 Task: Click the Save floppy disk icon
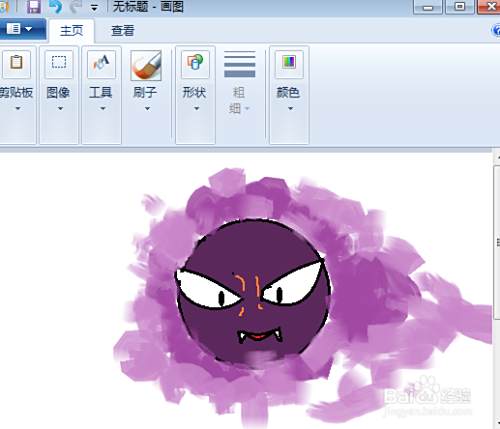coord(34,7)
